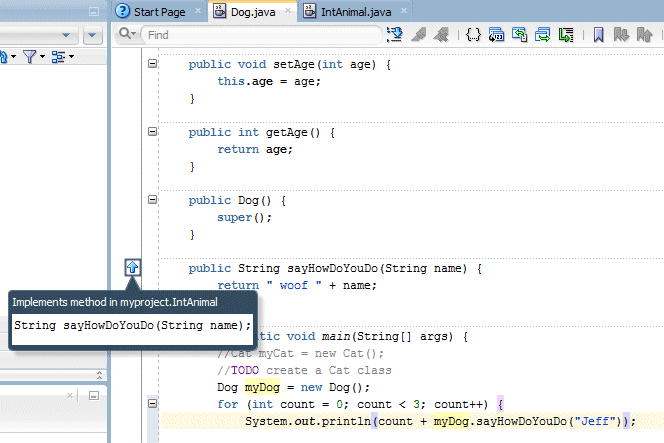Collapse the Dog constructor fold
The image size is (664, 443).
point(152,199)
